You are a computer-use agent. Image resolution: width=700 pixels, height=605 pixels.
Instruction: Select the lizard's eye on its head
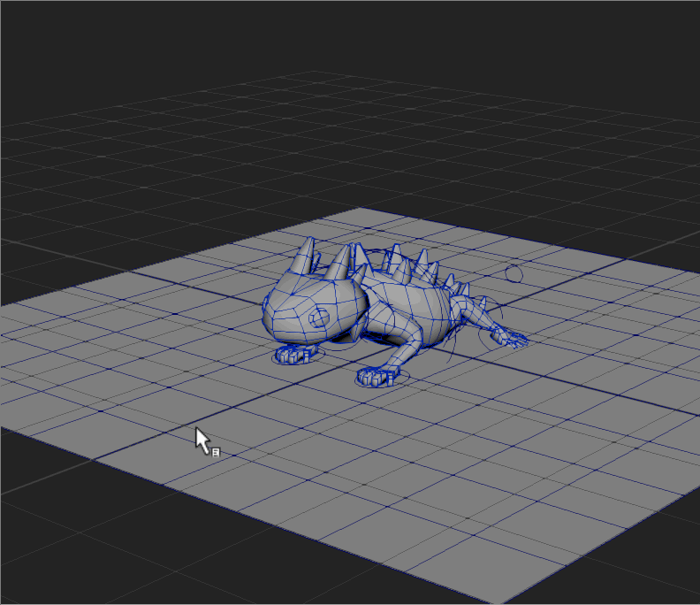click(319, 318)
